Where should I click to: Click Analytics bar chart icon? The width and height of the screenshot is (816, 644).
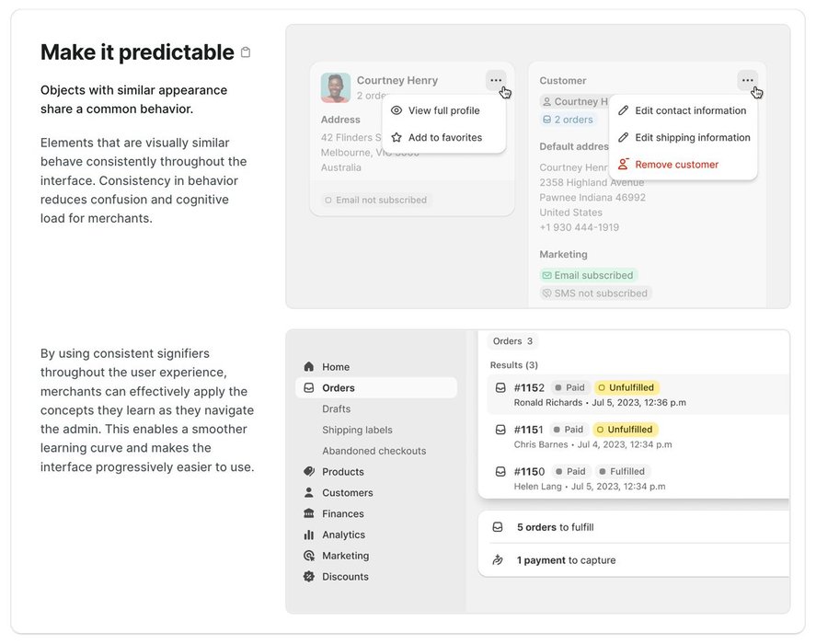[309, 535]
